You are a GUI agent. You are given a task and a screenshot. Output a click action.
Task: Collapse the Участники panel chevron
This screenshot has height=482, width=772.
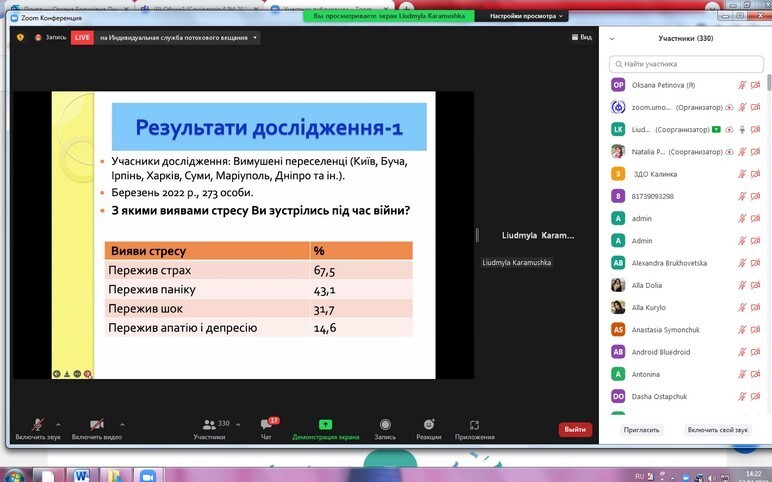[612, 38]
